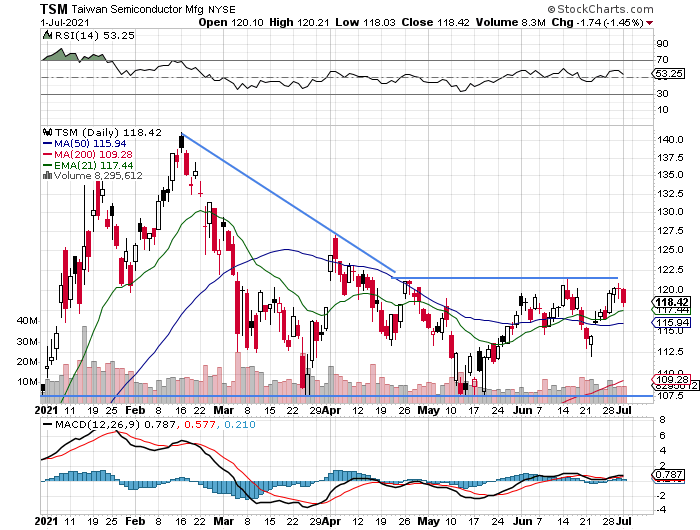Click the NYSE exchange label
700x530 pixels.
[x=221, y=9]
